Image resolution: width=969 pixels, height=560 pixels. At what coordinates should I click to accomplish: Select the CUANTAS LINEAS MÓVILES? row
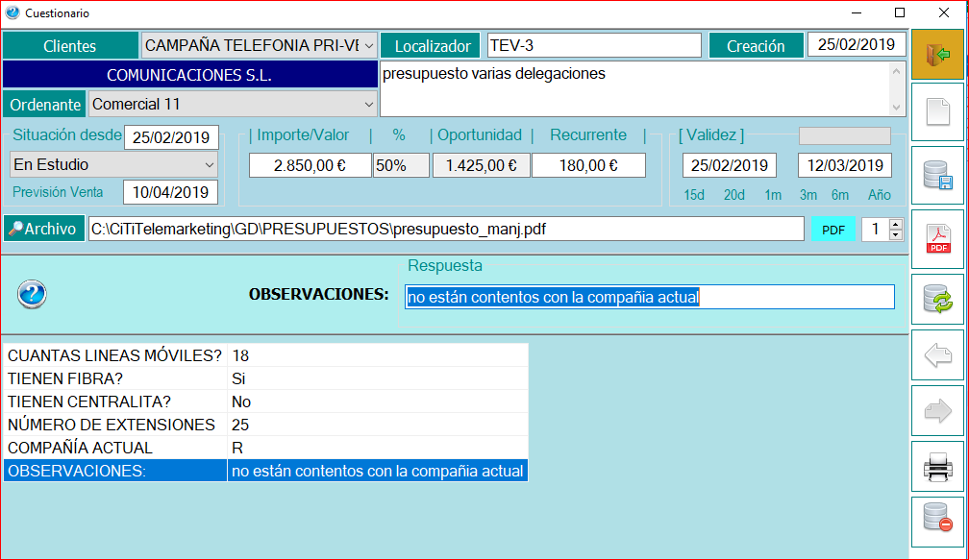click(265, 355)
